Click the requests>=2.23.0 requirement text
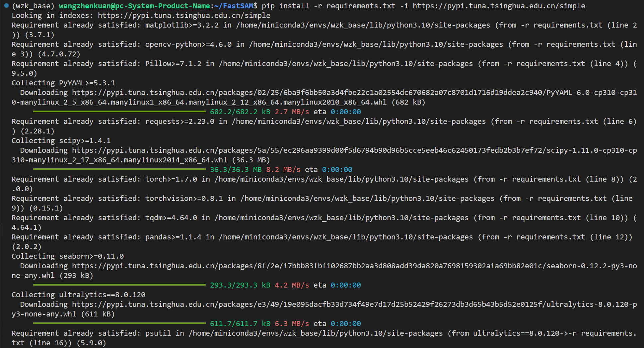Viewport: 644px width, 348px height. click(x=179, y=122)
